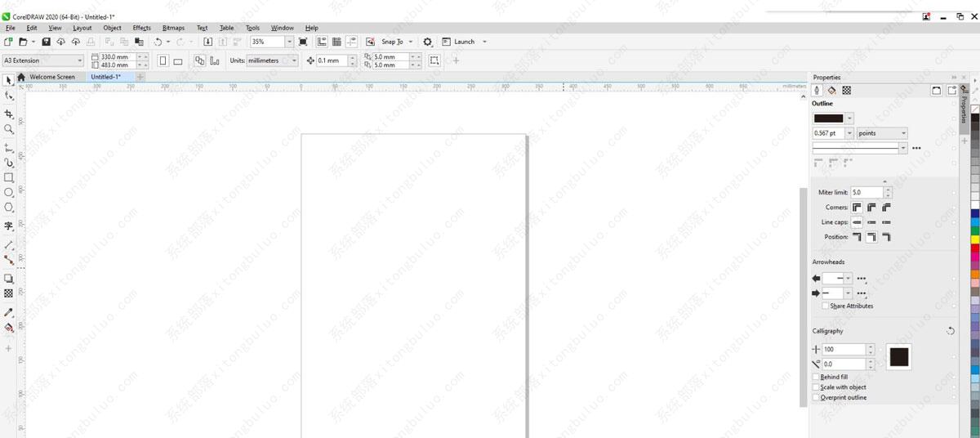The height and width of the screenshot is (438, 980).
Task: Toggle Show grid button
Action: tap(336, 42)
